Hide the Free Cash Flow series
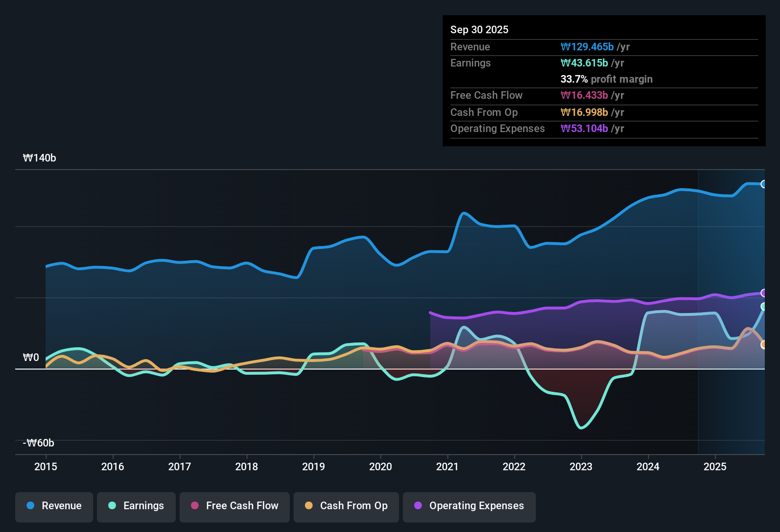This screenshot has height=532, width=780. point(234,506)
